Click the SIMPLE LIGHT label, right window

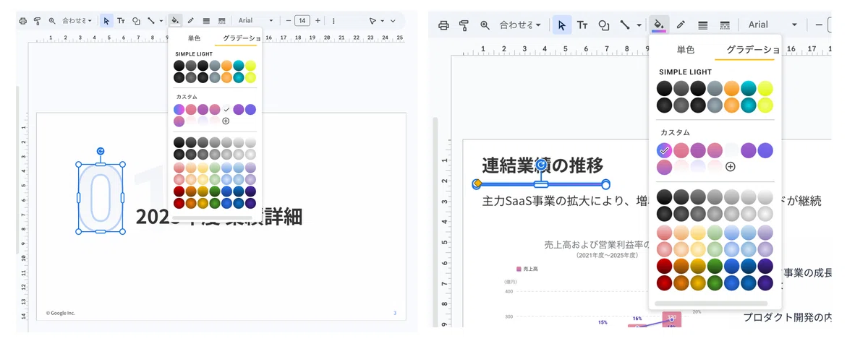click(x=685, y=72)
